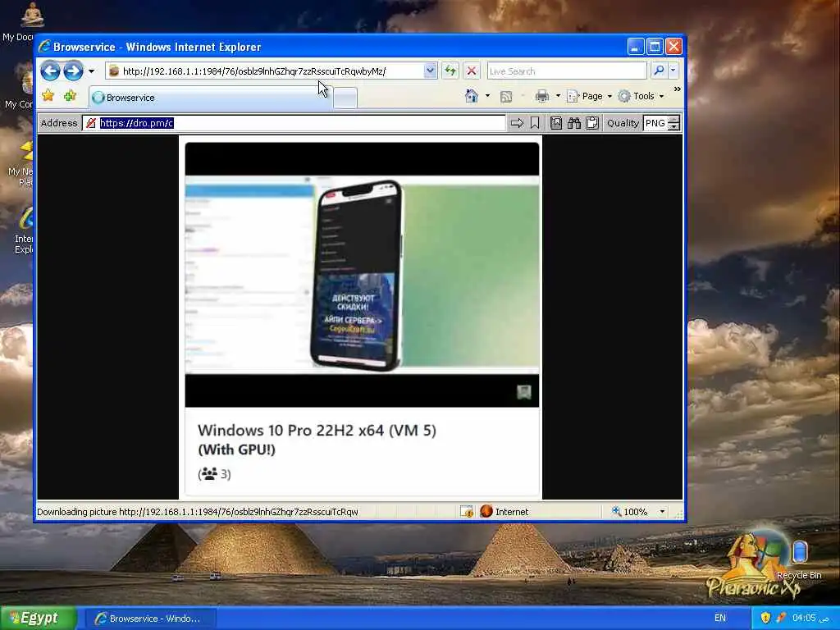Screen dimensions: 840x630
Task: Expand the zoom level dropdown arrow
Action: (x=662, y=512)
